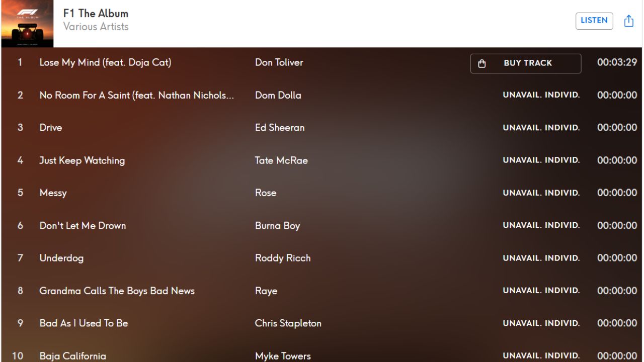Open the F1 The Album title
644x362 pixels.
[x=96, y=14]
